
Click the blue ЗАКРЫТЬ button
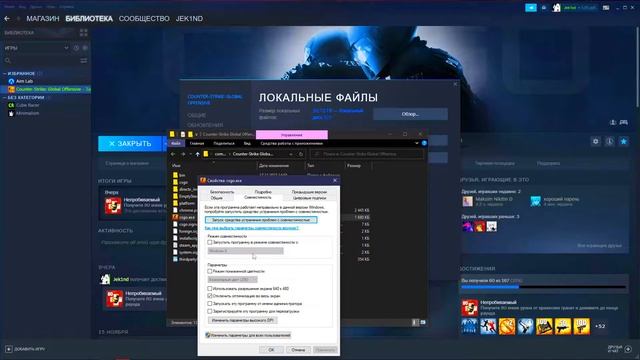pos(130,144)
